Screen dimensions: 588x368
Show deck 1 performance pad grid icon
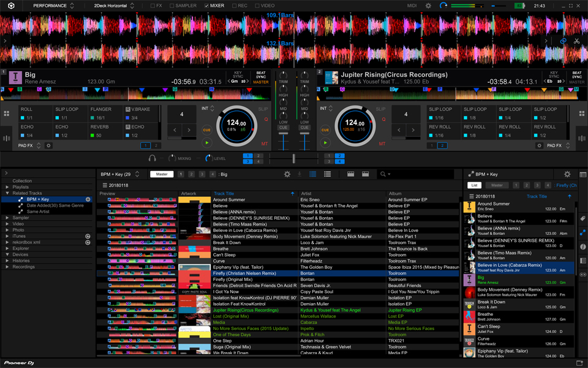[x=6, y=113]
